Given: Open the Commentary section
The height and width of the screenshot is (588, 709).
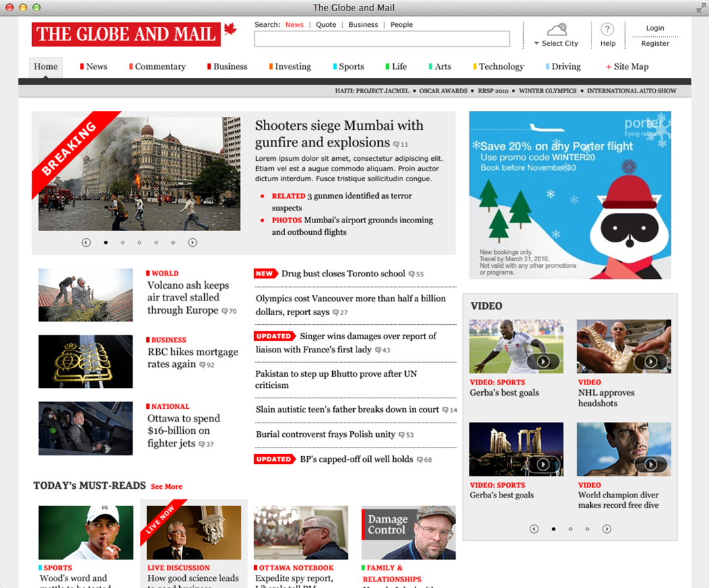Looking at the screenshot, I should coord(158,67).
